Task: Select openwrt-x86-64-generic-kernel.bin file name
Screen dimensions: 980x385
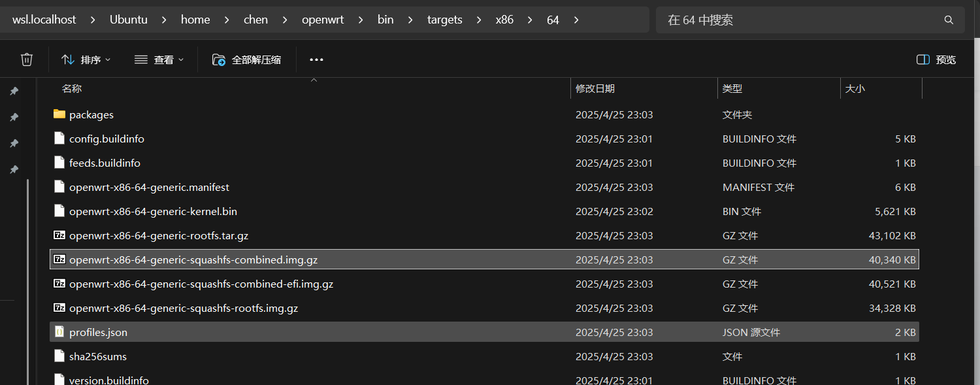Action: pos(153,212)
